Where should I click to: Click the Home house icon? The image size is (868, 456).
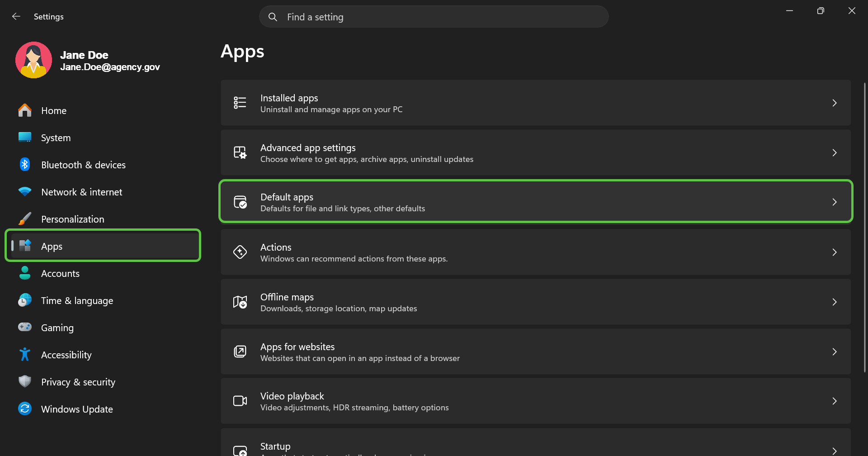[x=25, y=110]
